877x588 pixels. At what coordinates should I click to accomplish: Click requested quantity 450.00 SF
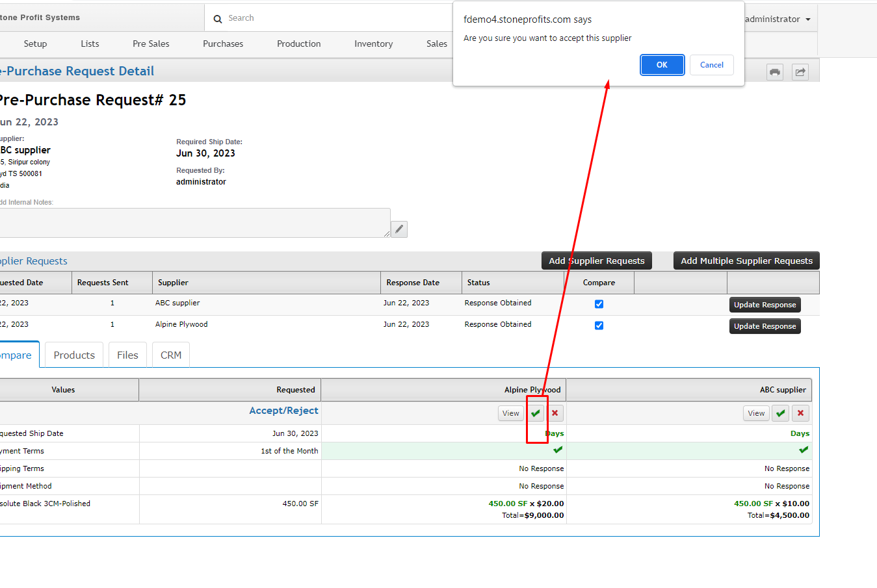pos(300,504)
